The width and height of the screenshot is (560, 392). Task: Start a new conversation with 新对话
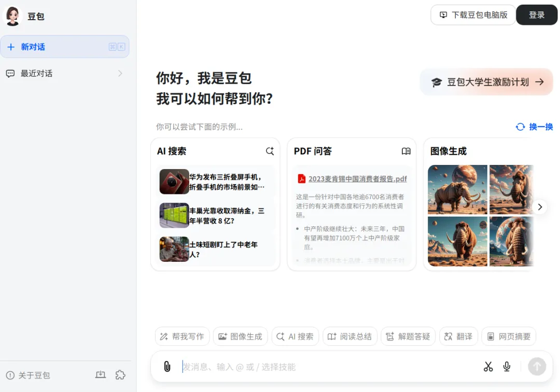[x=65, y=47]
